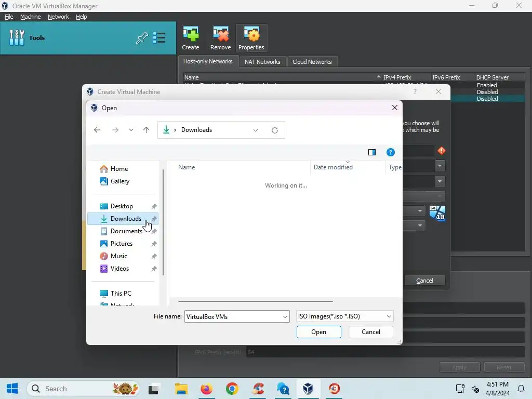Expand the first dropdown arrow in Create VM dialog
Image resolution: width=532 pixels, height=399 pixels.
[x=440, y=166]
